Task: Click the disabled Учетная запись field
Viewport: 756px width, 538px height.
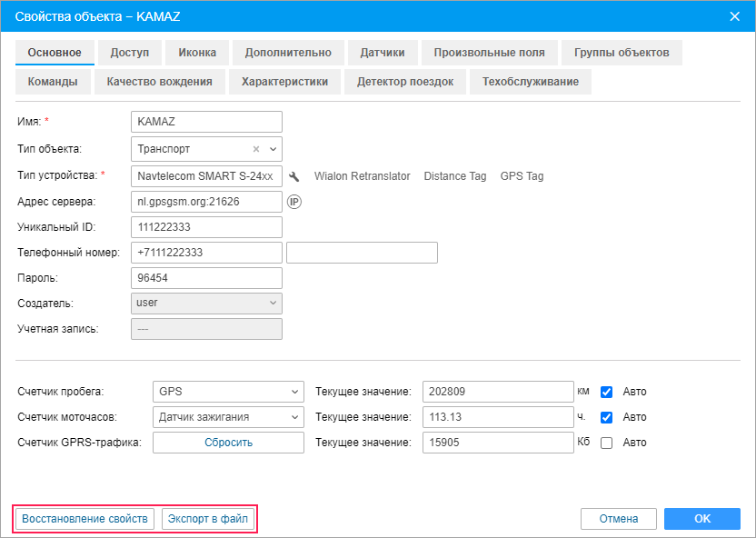Action: 206,329
